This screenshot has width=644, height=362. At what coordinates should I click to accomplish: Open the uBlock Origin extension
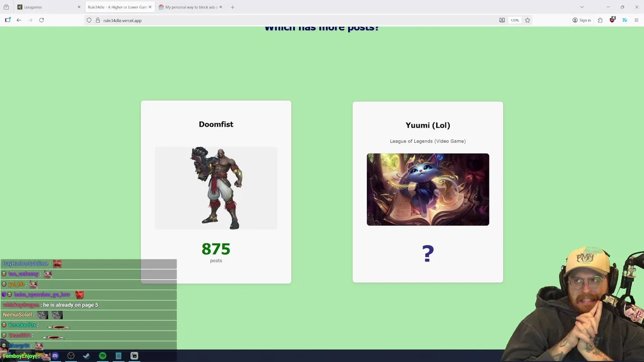click(x=612, y=20)
